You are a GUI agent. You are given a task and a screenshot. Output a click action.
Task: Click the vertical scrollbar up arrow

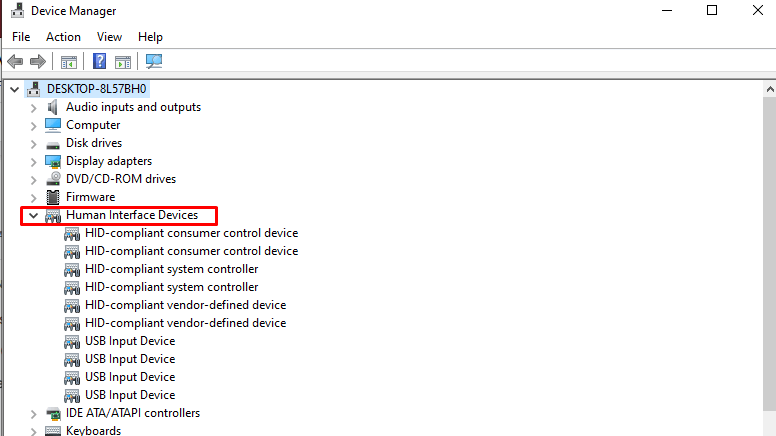pos(769,89)
